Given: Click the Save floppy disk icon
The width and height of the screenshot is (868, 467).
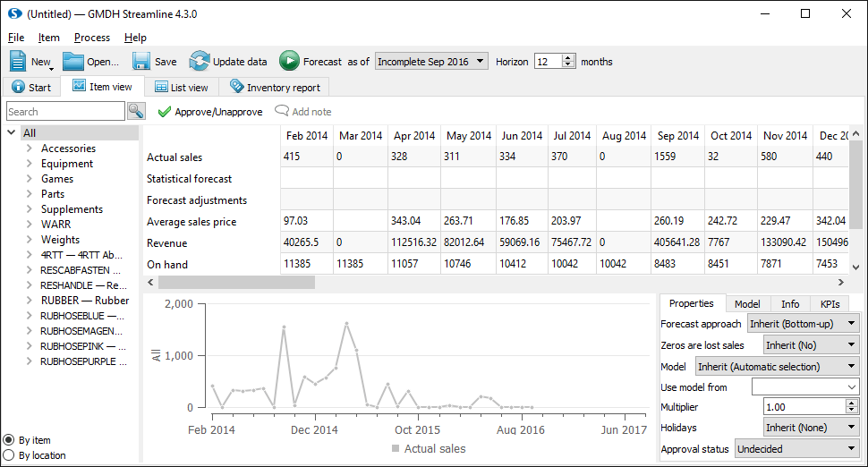Looking at the screenshot, I should tap(141, 62).
